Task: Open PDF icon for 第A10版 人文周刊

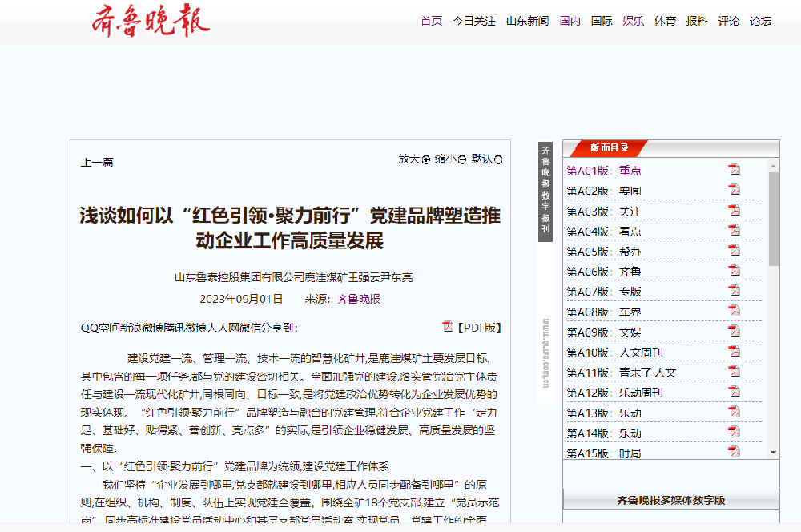Action: pos(734,351)
